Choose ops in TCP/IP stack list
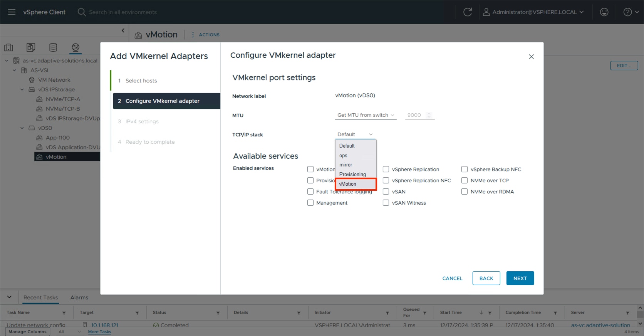This screenshot has height=336, width=644. point(356,155)
